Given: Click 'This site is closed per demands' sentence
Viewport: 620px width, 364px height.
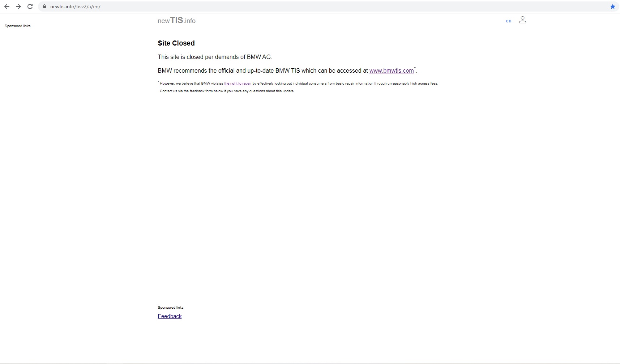Looking at the screenshot, I should [215, 57].
